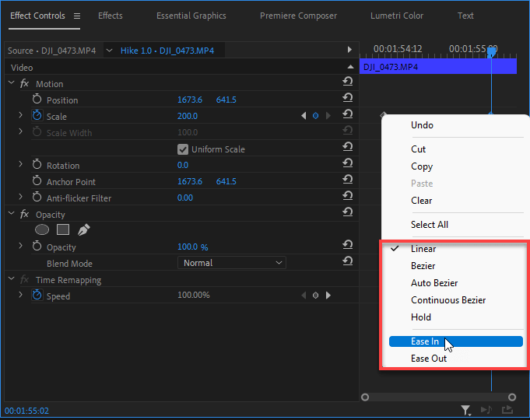Toggle Anti-flicker Filter stopwatch
The width and height of the screenshot is (530, 420).
click(37, 197)
